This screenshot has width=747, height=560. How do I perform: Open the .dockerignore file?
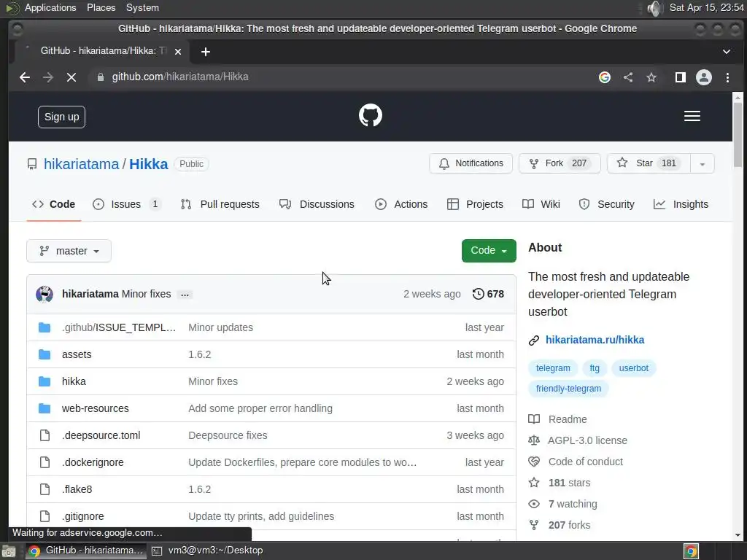click(93, 462)
